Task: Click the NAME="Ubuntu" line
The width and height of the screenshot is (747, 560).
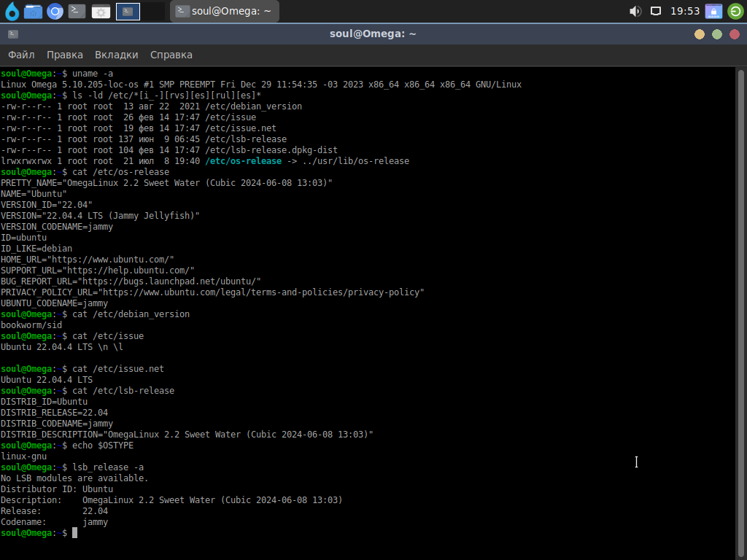Action: coord(34,194)
